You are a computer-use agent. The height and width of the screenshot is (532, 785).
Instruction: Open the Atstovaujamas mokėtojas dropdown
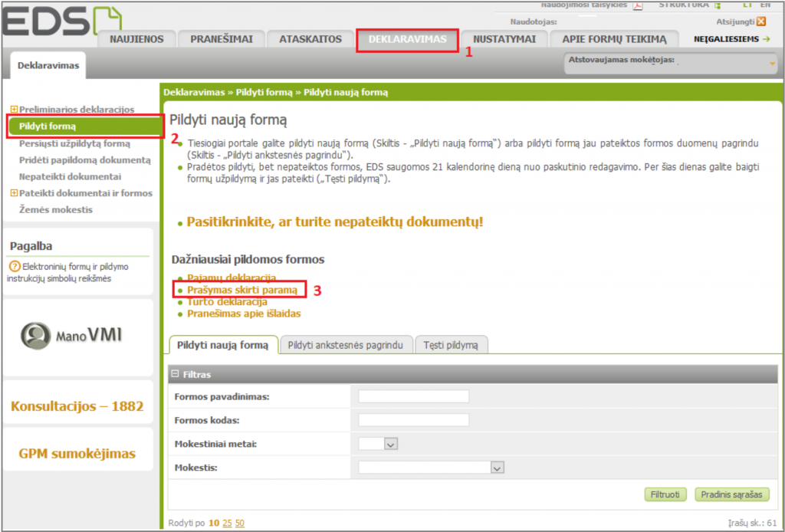click(772, 64)
